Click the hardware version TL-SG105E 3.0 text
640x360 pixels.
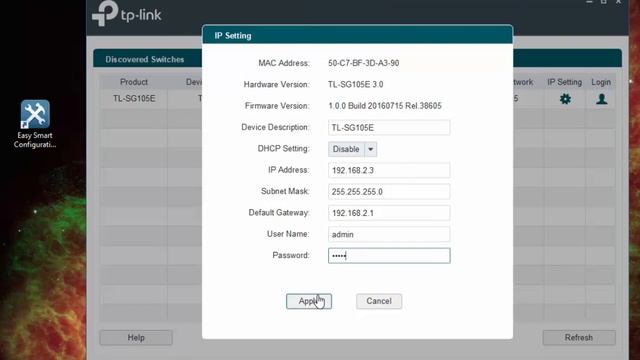pos(356,84)
